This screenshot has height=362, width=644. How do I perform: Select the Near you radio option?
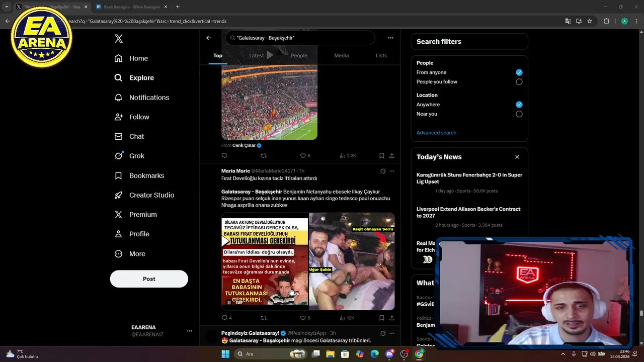click(519, 114)
